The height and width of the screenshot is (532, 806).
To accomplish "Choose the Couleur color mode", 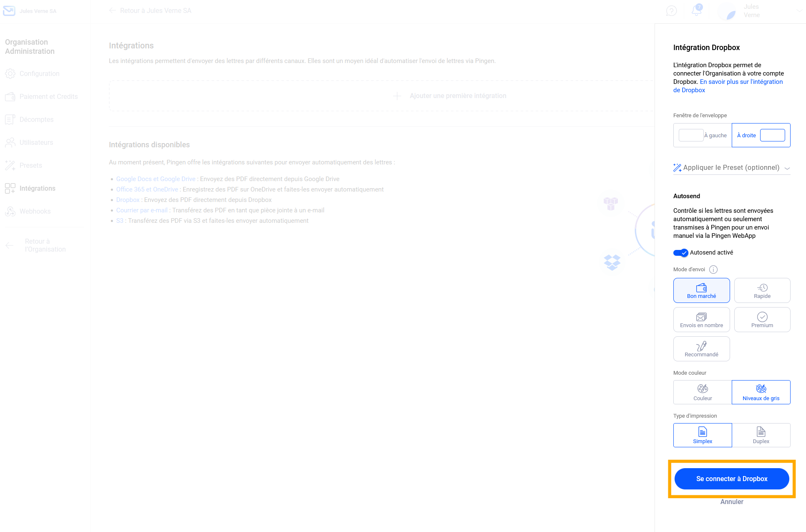I will (703, 392).
